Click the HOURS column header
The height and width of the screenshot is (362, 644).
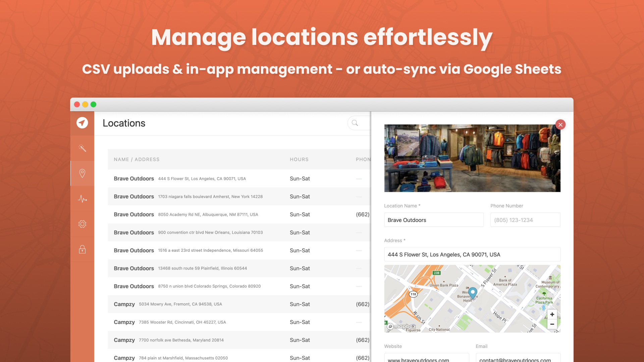pos(299,160)
